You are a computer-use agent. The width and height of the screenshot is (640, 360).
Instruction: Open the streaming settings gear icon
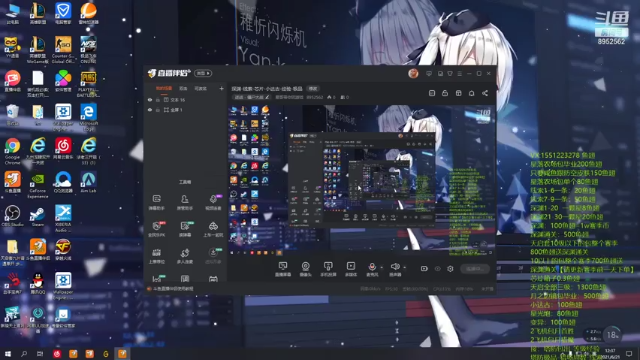click(450, 269)
